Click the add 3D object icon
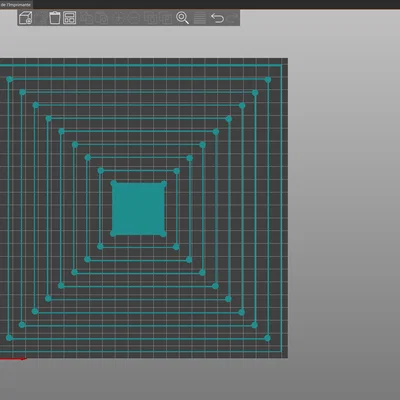 point(26,18)
